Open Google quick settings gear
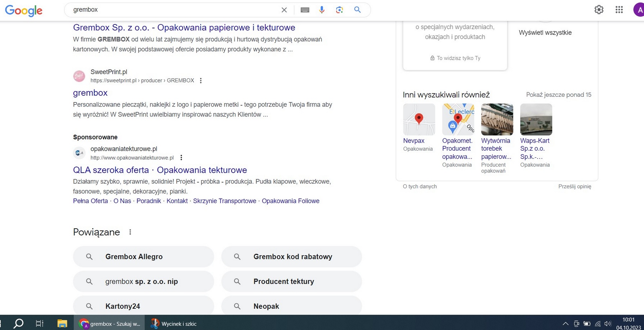Screen dimensions: 644x330 tap(599, 10)
